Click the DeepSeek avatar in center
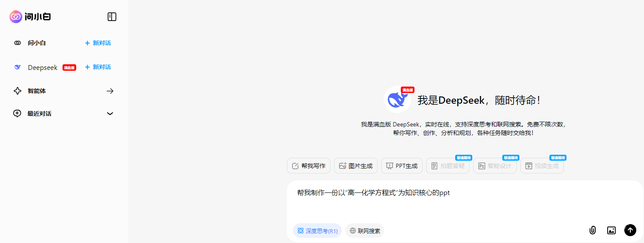The image size is (644, 243). [x=397, y=99]
